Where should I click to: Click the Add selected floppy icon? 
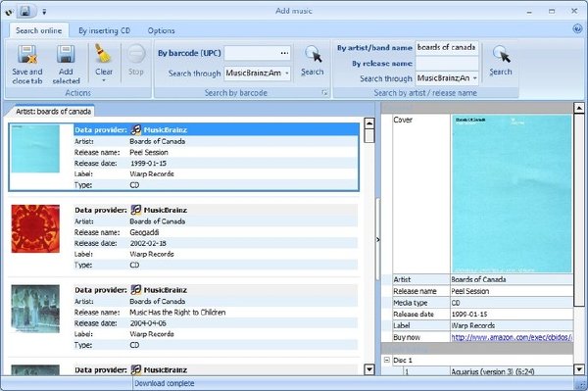click(x=66, y=54)
